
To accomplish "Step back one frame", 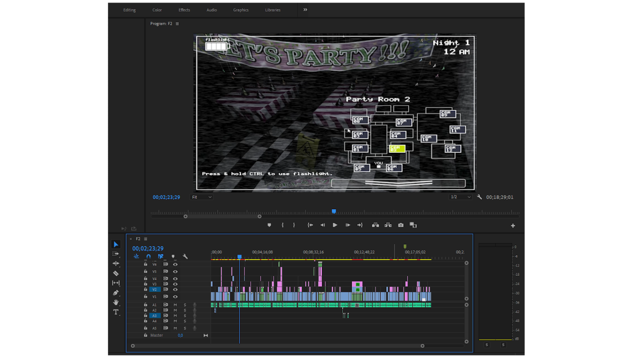I will [323, 225].
